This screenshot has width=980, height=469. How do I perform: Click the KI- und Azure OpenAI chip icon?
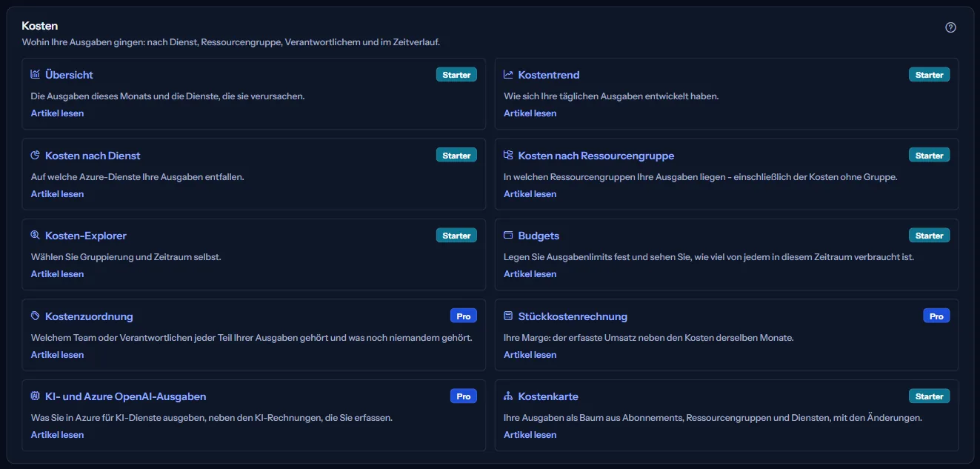pos(35,396)
